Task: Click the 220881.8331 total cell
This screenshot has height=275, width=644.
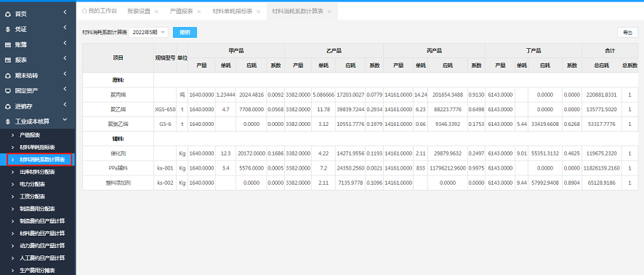Action: click(x=602, y=95)
